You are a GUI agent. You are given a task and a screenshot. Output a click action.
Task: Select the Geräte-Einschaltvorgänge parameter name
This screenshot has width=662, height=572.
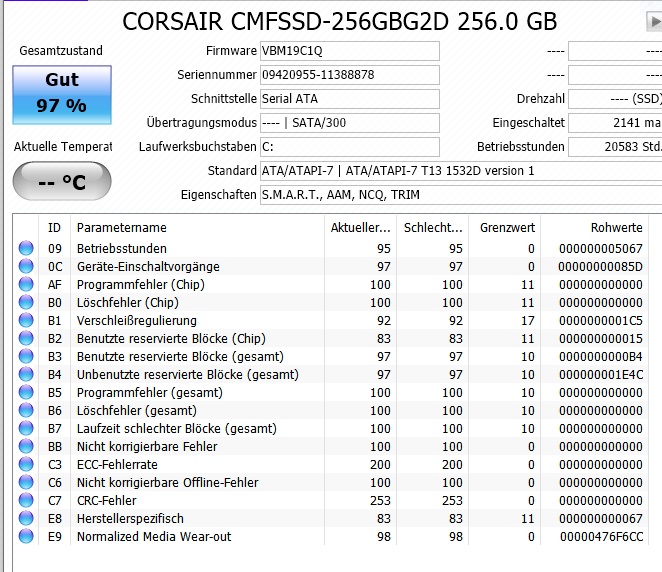(x=148, y=267)
